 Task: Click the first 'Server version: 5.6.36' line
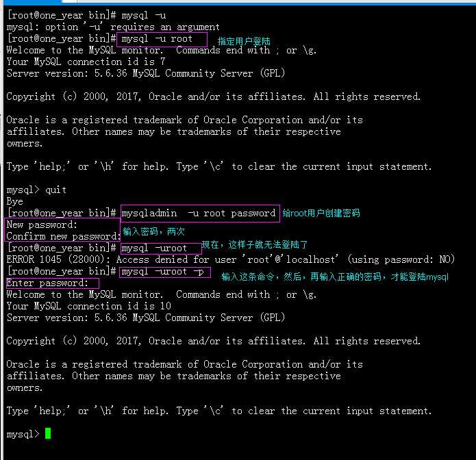coord(146,73)
